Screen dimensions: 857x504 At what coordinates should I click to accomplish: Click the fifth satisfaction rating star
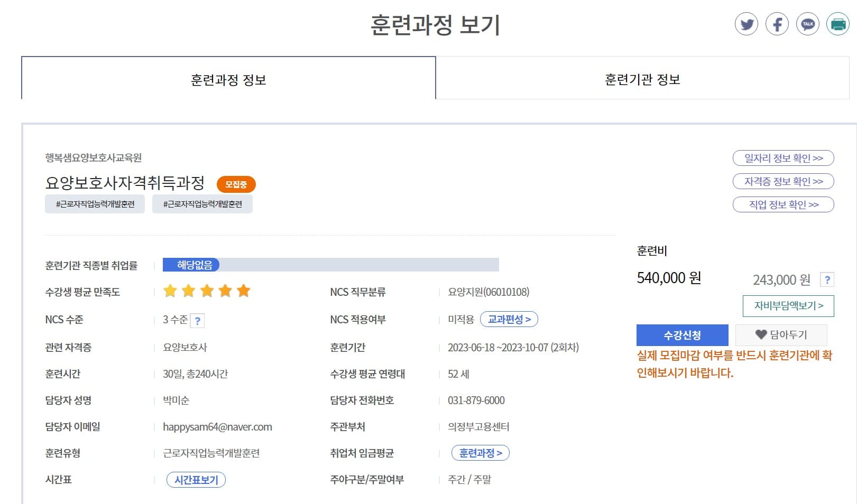pos(244,291)
